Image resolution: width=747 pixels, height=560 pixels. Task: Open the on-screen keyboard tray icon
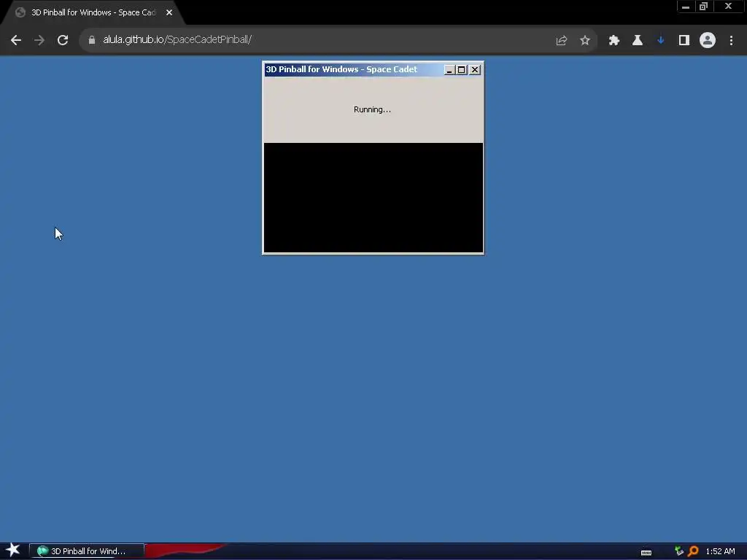tap(646, 553)
